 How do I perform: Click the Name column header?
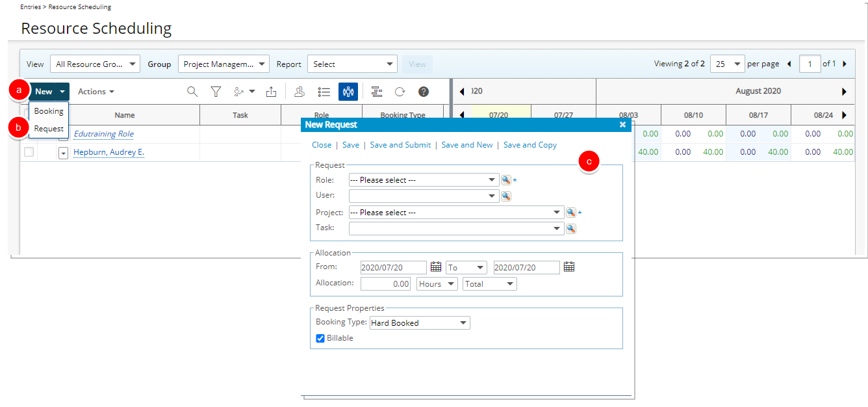pyautogui.click(x=125, y=115)
